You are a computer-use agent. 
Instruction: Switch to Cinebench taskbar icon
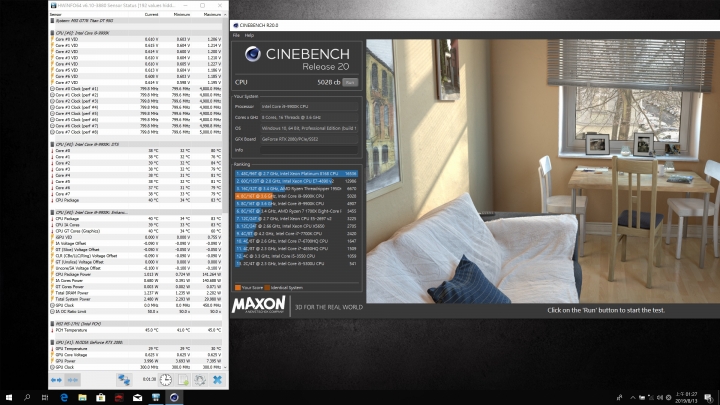point(174,398)
